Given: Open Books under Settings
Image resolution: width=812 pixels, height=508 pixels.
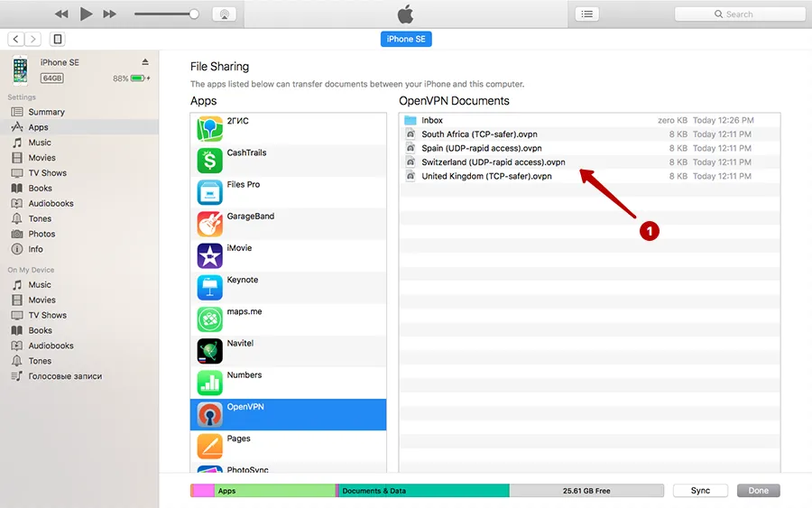Looking at the screenshot, I should (79, 188).
